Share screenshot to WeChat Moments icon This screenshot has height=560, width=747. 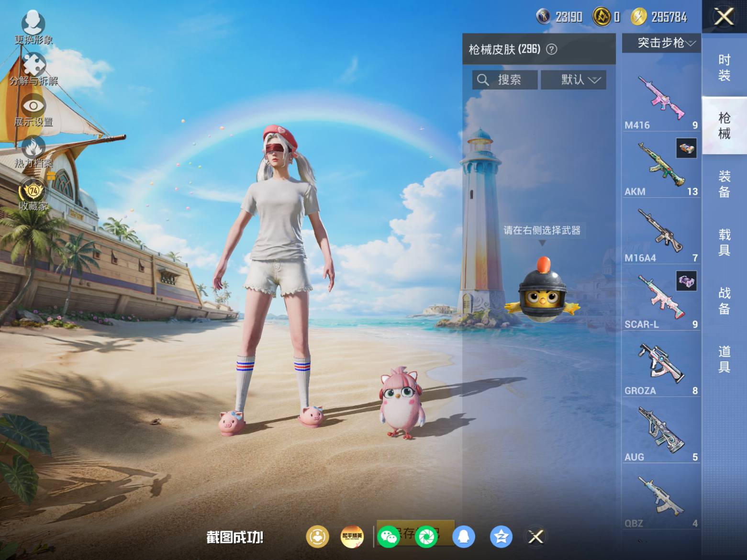click(426, 537)
